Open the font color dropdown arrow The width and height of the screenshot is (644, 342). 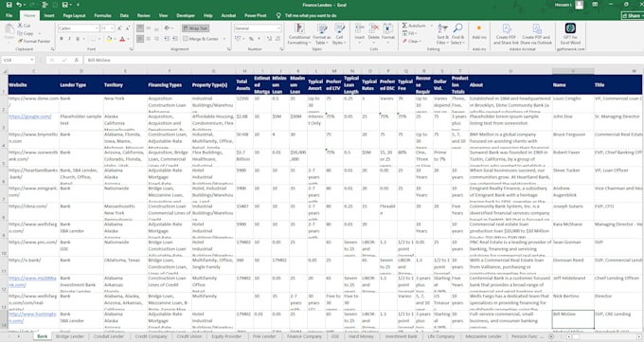128,39
